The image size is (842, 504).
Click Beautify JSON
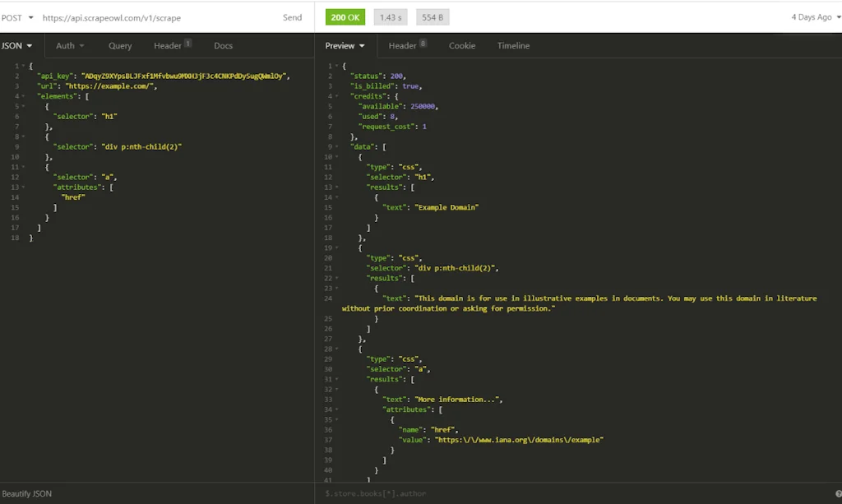click(27, 493)
